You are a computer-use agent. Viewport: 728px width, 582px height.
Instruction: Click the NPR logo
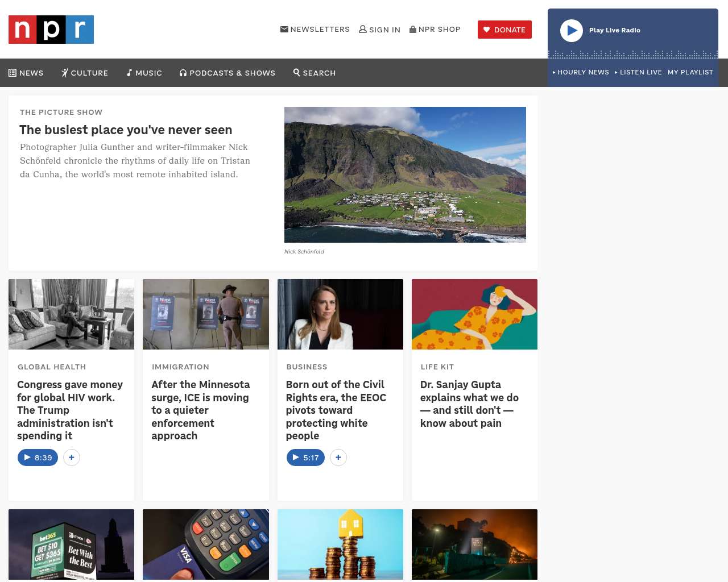pos(51,30)
